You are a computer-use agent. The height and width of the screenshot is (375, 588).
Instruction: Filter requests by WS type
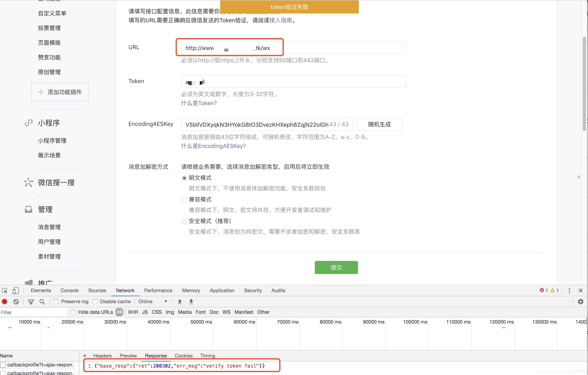click(x=226, y=312)
